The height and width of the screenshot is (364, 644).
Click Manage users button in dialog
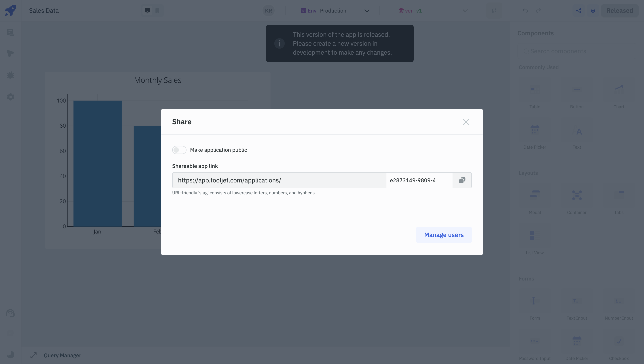tap(444, 235)
